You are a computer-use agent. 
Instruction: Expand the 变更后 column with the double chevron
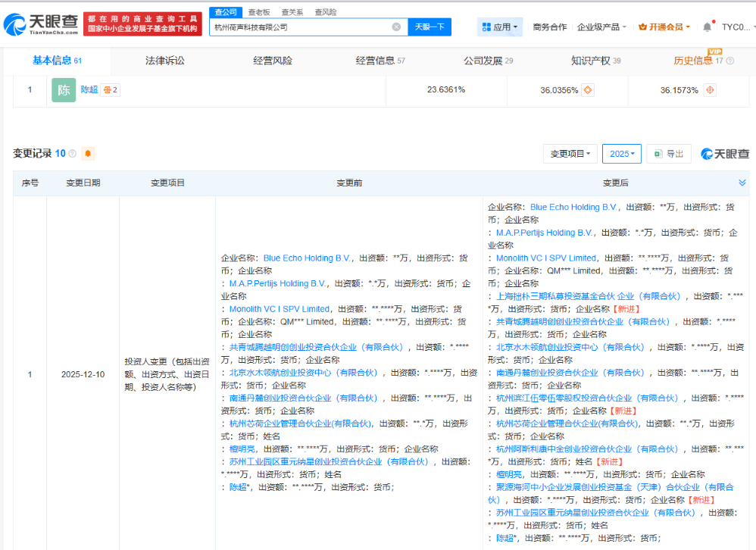click(742, 183)
